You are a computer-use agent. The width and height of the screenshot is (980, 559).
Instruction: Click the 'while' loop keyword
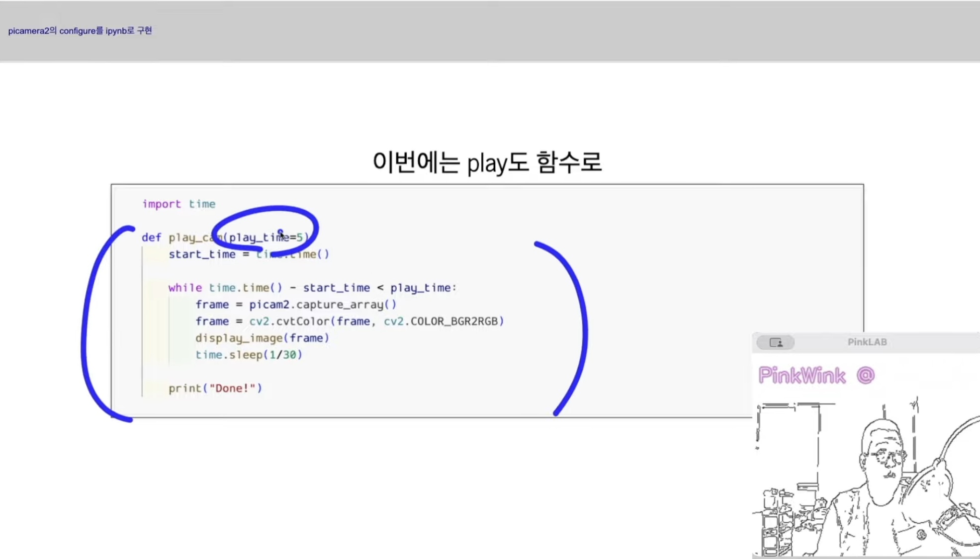point(185,288)
